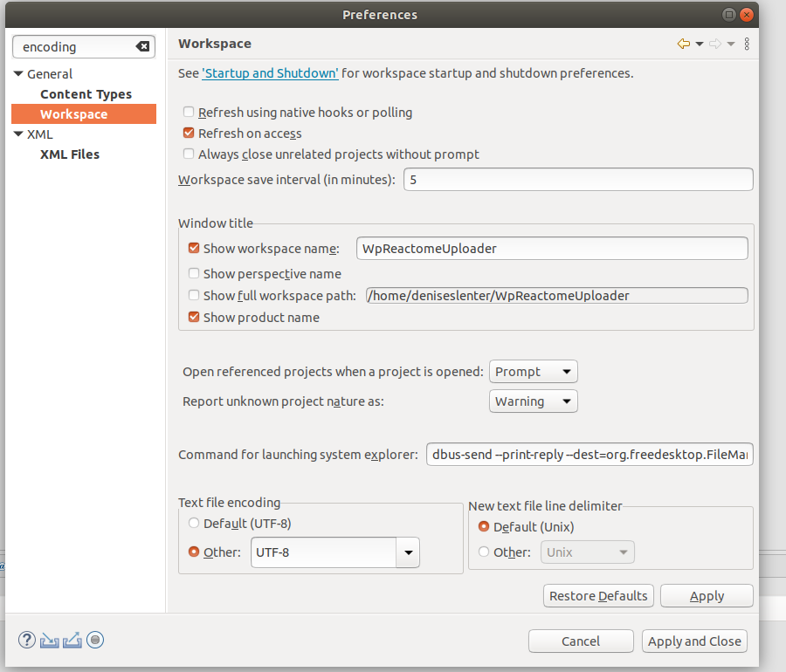Select Default (Unix) line delimiter
This screenshot has height=672, width=786.
(x=484, y=527)
